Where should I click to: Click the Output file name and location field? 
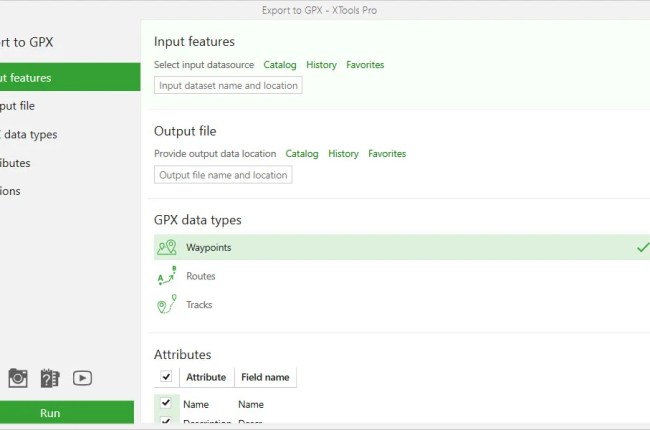click(223, 175)
